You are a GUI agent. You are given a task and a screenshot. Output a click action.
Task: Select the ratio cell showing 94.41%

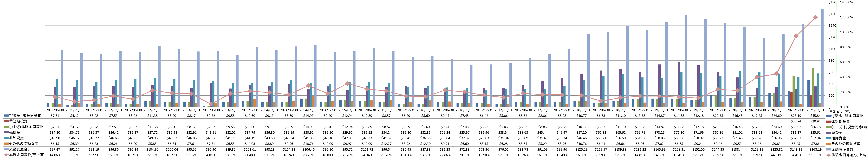[796, 155]
